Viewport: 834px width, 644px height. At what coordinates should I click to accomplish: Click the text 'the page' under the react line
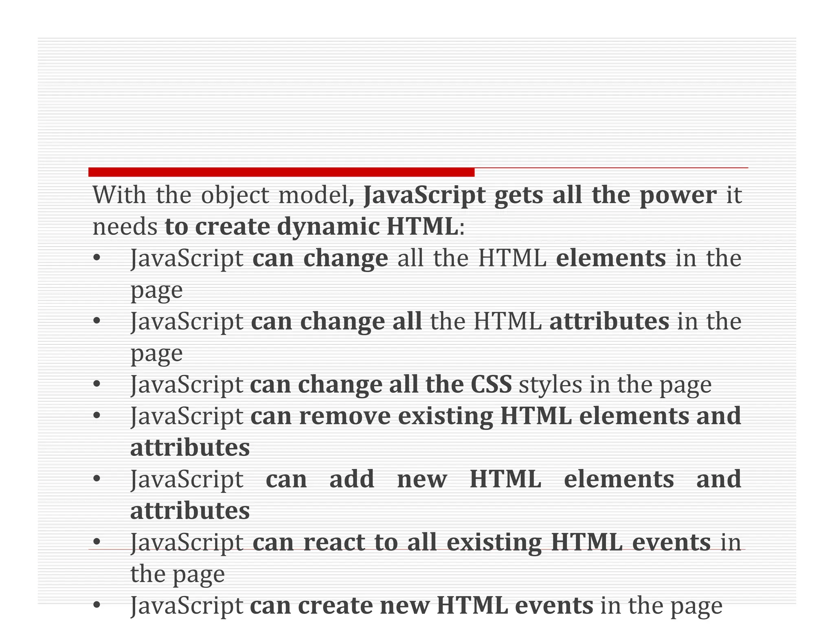178,574
